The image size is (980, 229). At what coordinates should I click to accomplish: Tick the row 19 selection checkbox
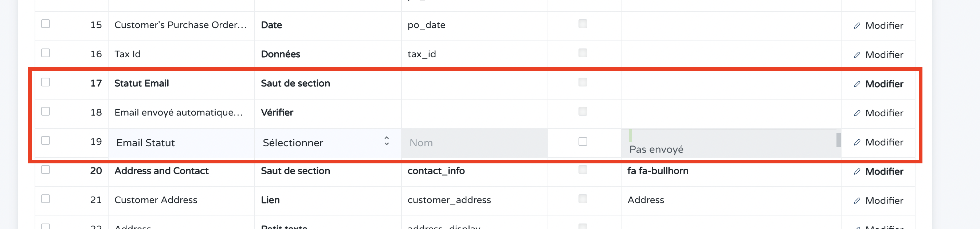[x=46, y=141]
